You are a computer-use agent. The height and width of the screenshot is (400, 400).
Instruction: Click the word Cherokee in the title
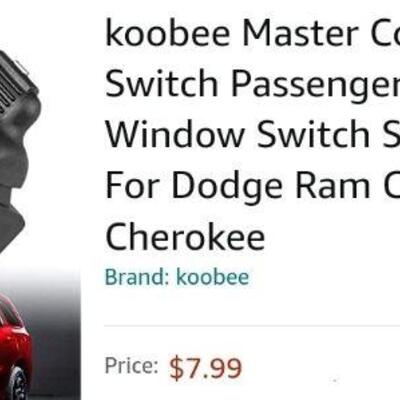tap(185, 236)
